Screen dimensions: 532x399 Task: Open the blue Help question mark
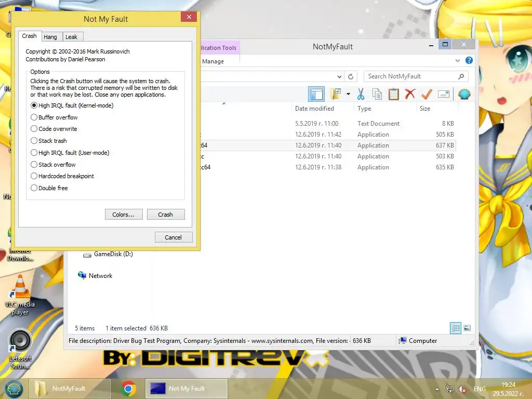469,60
